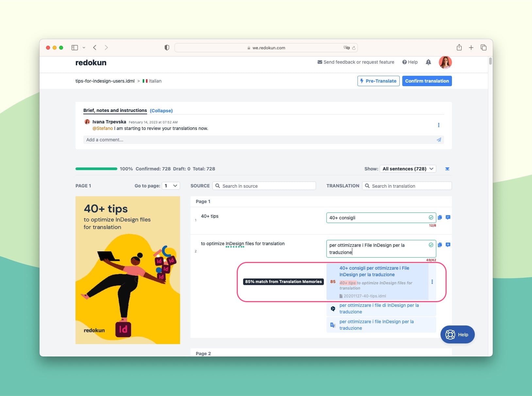Click the translate icon in address bar
The height and width of the screenshot is (396, 532).
pyautogui.click(x=346, y=48)
